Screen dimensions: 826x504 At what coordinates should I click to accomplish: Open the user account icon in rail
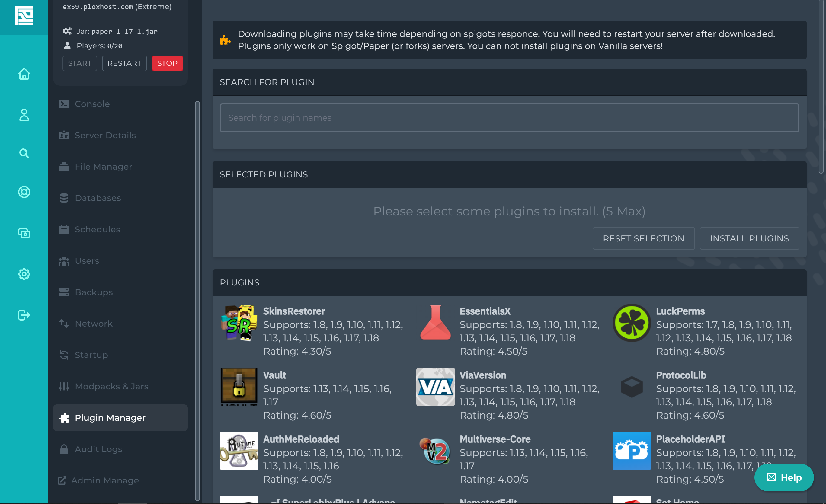[x=24, y=115]
